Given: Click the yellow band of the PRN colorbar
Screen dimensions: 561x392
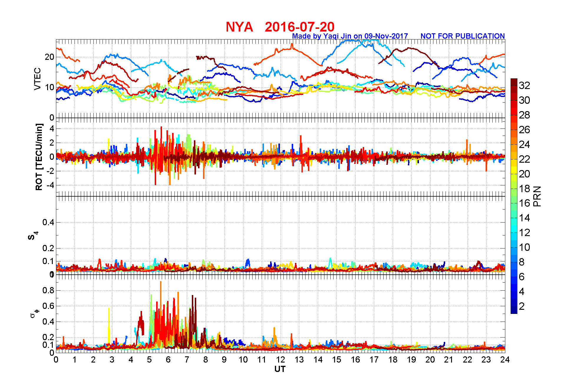Looking at the screenshot, I should click(514, 170).
